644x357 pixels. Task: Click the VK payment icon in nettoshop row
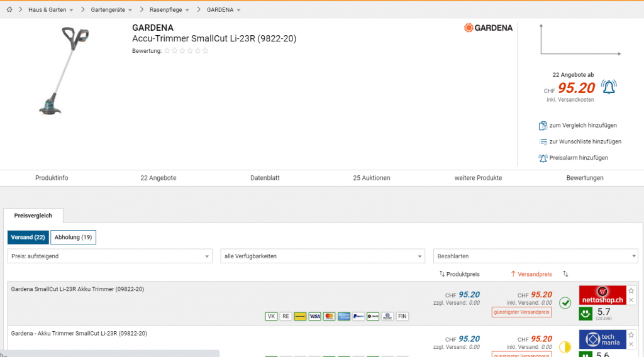coord(271,316)
